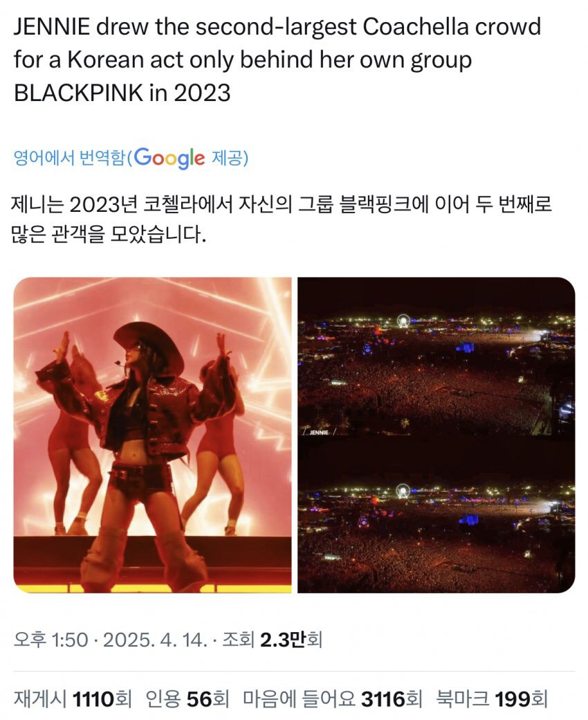588x720 pixels.
Task: Click the JENNIE watermark label in crowd photo
Action: [320, 432]
